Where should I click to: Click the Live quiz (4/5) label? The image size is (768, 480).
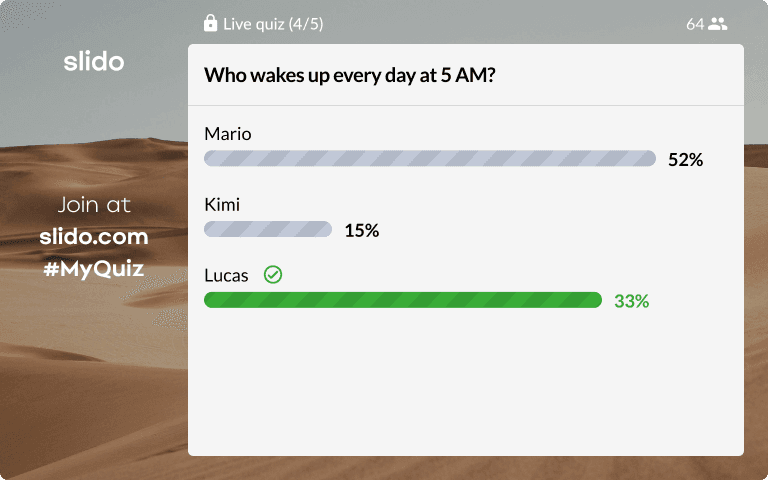tap(273, 24)
